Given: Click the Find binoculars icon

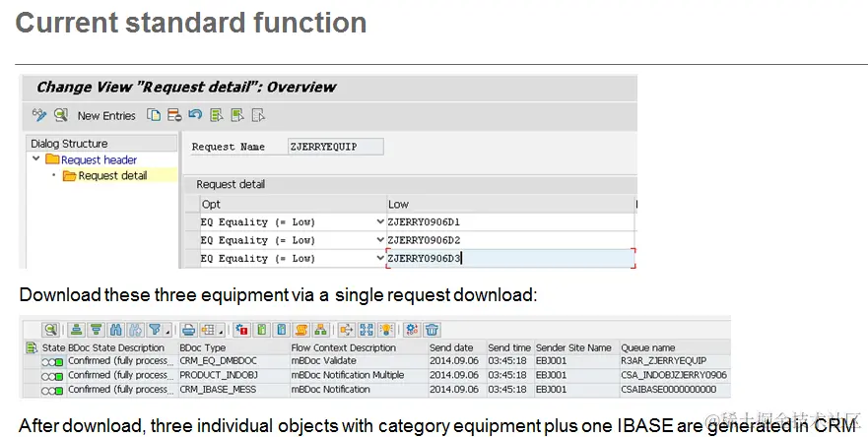Looking at the screenshot, I should point(115,330).
